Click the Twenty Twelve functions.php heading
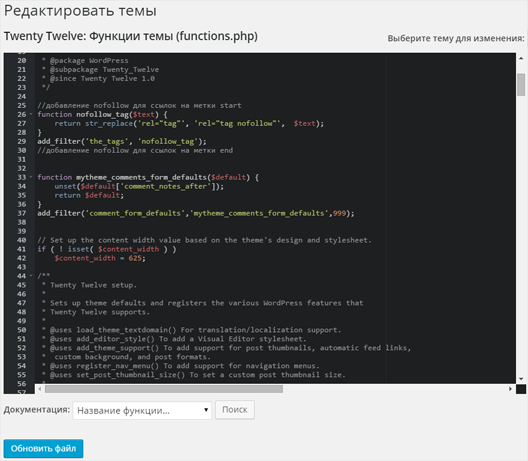Viewport: 528px width, 461px height. 131,36
